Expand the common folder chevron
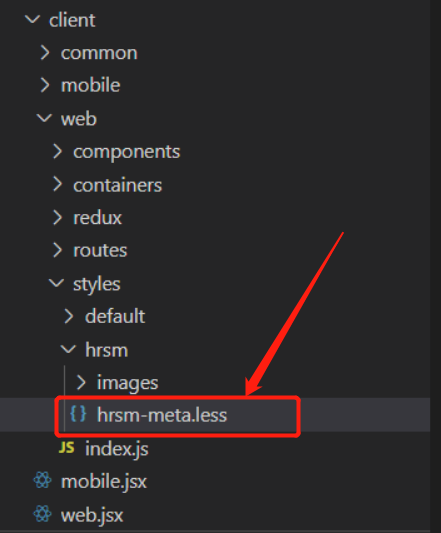This screenshot has width=441, height=533. pyautogui.click(x=45, y=53)
